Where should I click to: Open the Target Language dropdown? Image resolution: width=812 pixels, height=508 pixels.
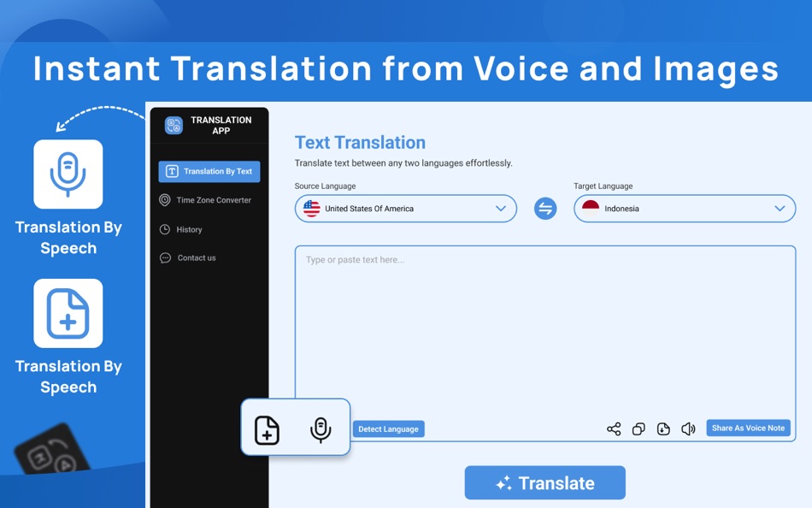pyautogui.click(x=685, y=209)
